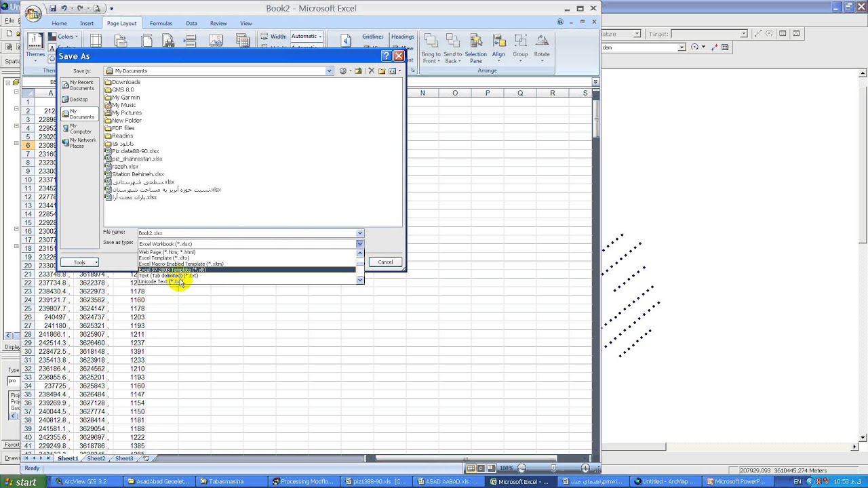Screen dimensions: 868x488
Task: Click Zoom In plus button in status bar
Action: coord(585,468)
